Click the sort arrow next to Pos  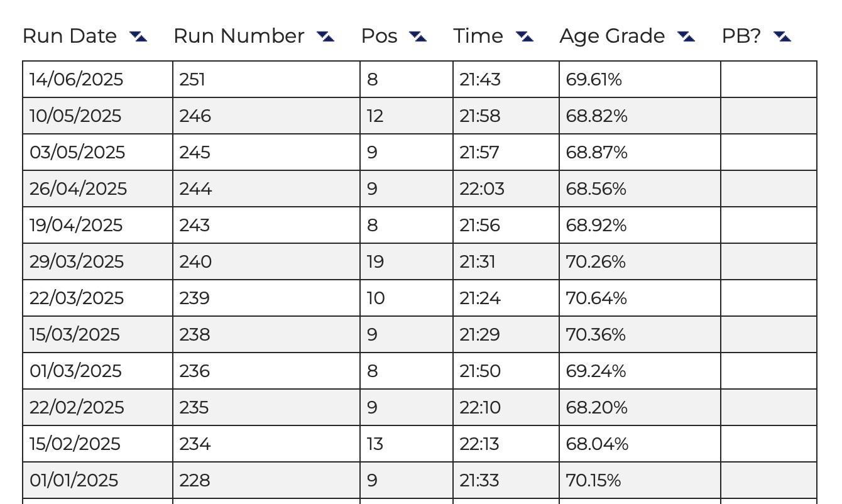click(418, 37)
